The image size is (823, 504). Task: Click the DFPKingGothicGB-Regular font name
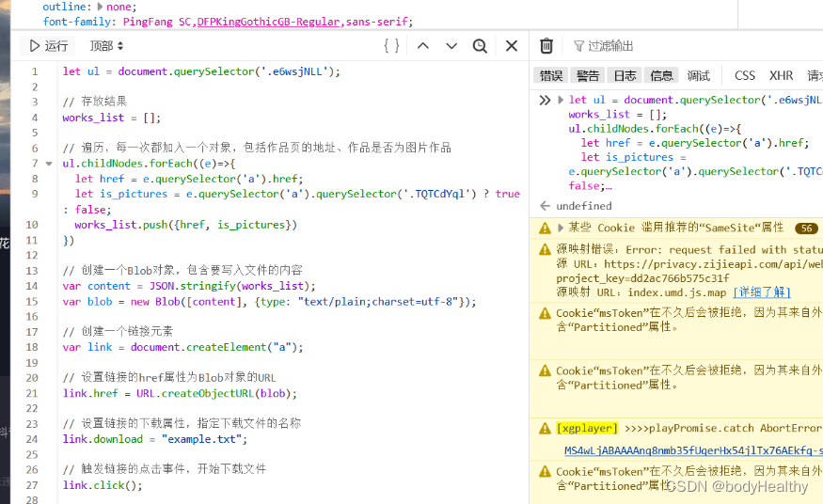click(x=268, y=22)
